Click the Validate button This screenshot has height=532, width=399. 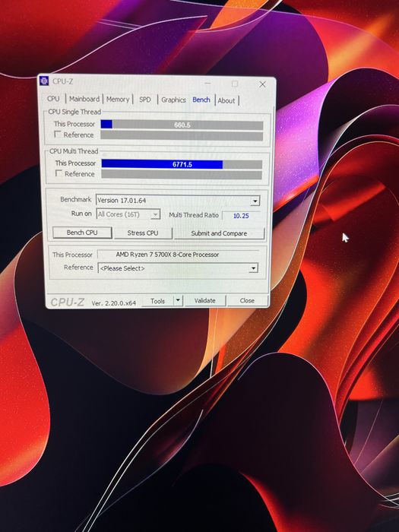(x=205, y=301)
